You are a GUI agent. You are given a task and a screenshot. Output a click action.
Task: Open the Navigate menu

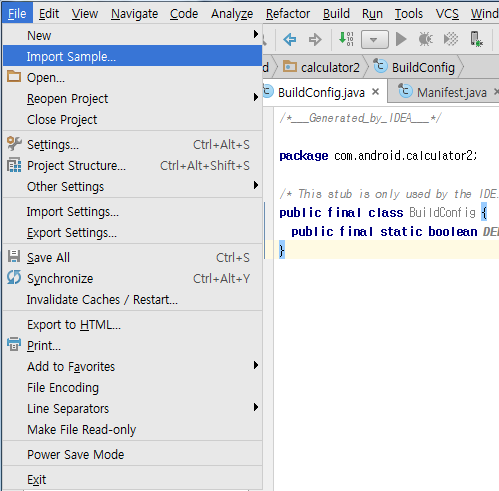(x=134, y=14)
